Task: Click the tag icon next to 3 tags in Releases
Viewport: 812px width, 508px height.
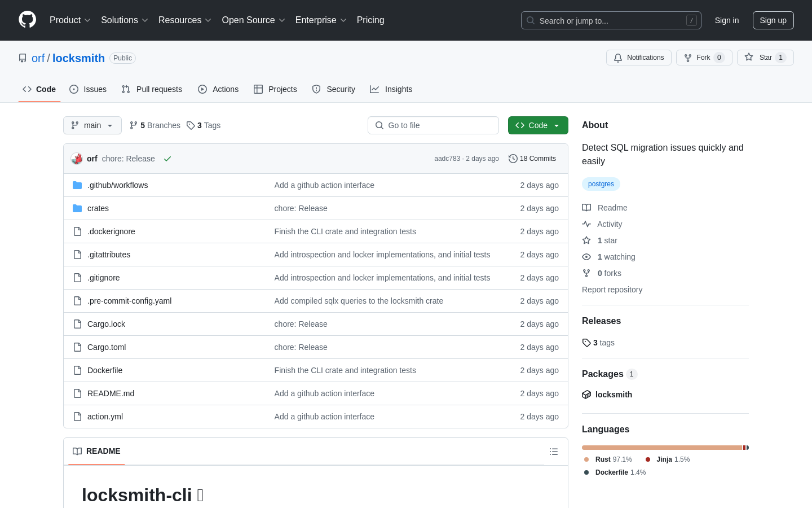Action: [586, 343]
